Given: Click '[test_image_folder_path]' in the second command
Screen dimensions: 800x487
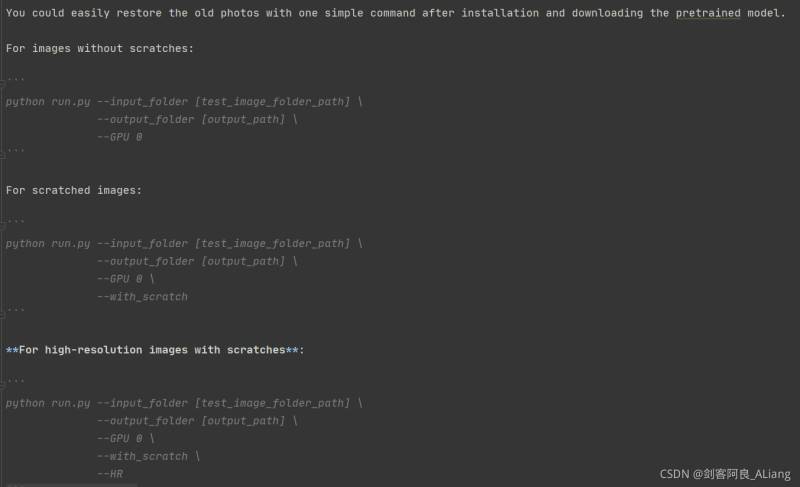Looking at the screenshot, I should [x=272, y=243].
